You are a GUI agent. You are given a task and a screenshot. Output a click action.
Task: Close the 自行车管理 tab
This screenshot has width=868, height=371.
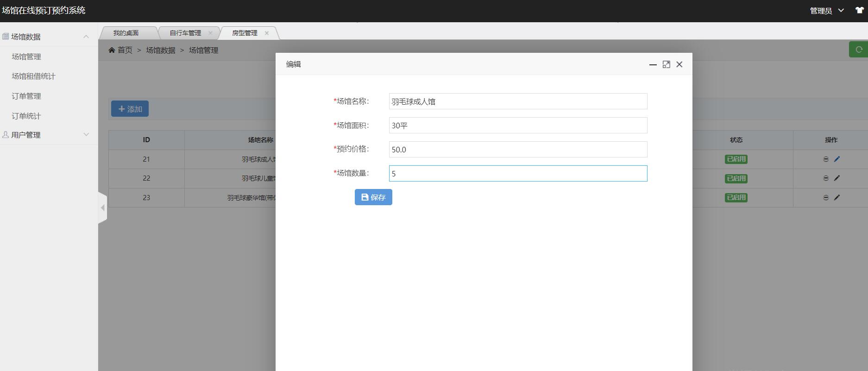210,33
